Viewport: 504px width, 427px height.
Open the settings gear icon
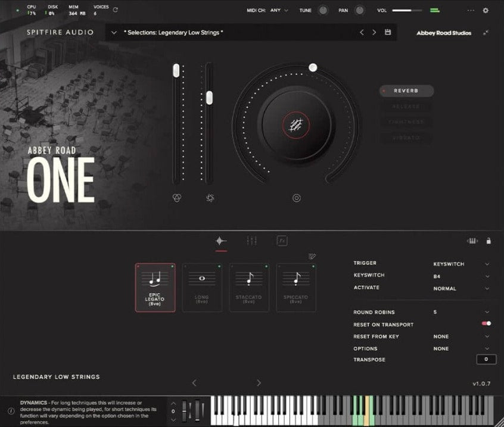(486, 10)
